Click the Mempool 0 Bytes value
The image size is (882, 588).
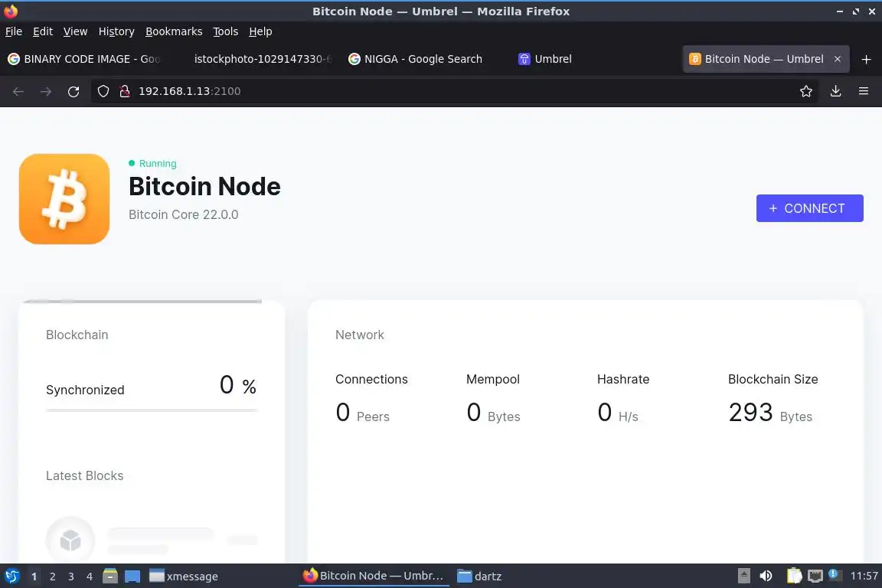(x=493, y=413)
